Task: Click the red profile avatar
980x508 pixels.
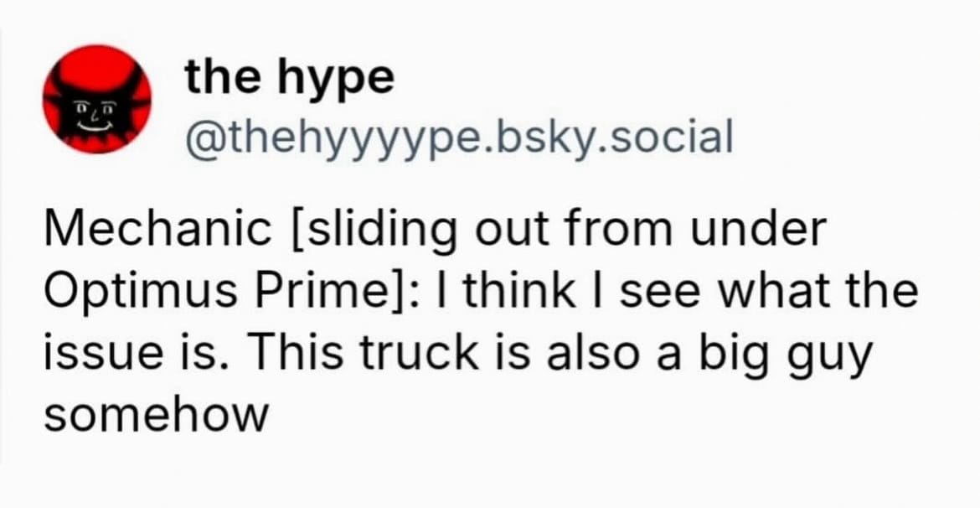Action: pos(97,99)
